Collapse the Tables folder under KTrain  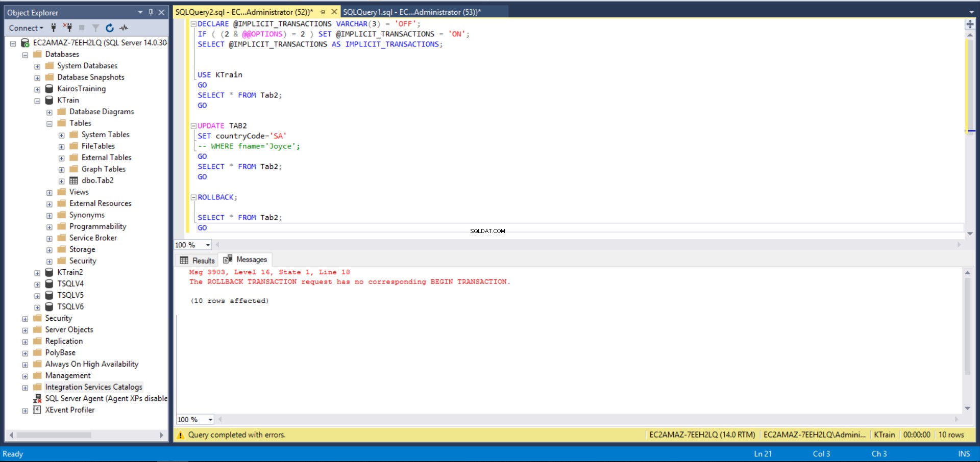[x=50, y=124]
